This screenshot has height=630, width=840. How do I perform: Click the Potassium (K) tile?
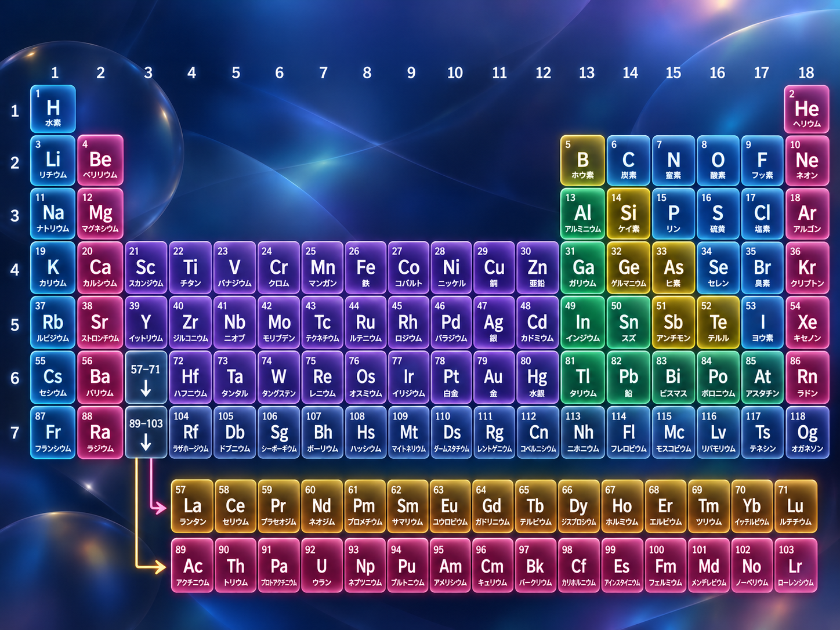click(53, 267)
